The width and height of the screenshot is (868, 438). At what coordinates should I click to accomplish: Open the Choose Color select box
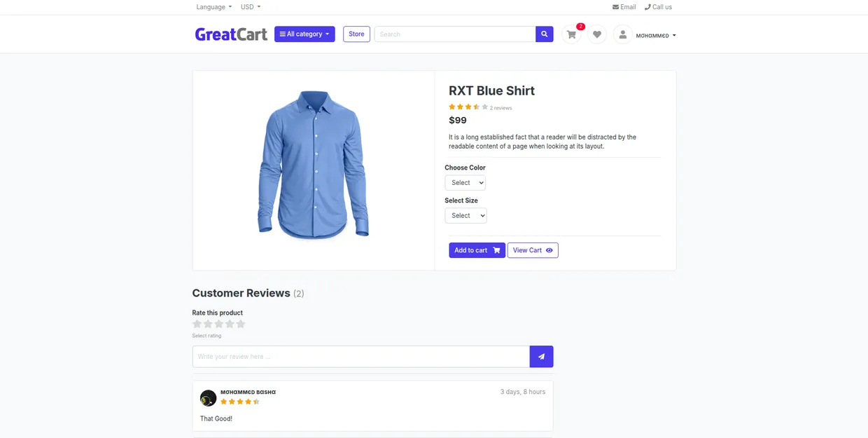[x=465, y=183]
